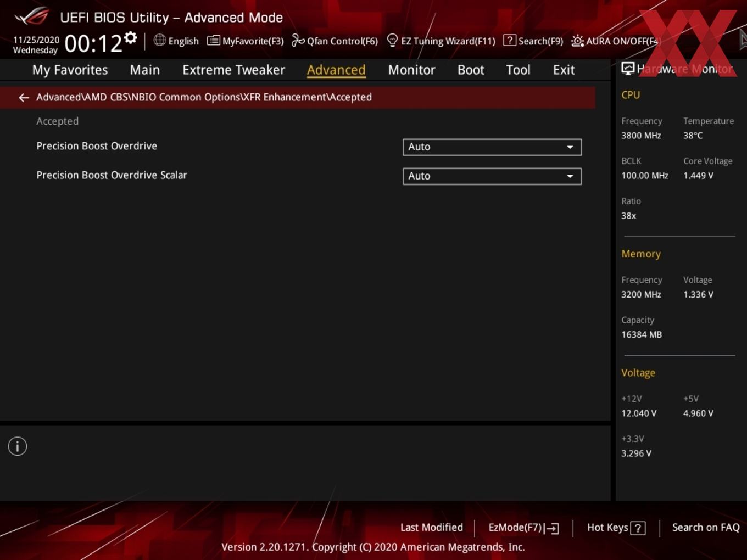Open the My Favorites tab

click(70, 70)
